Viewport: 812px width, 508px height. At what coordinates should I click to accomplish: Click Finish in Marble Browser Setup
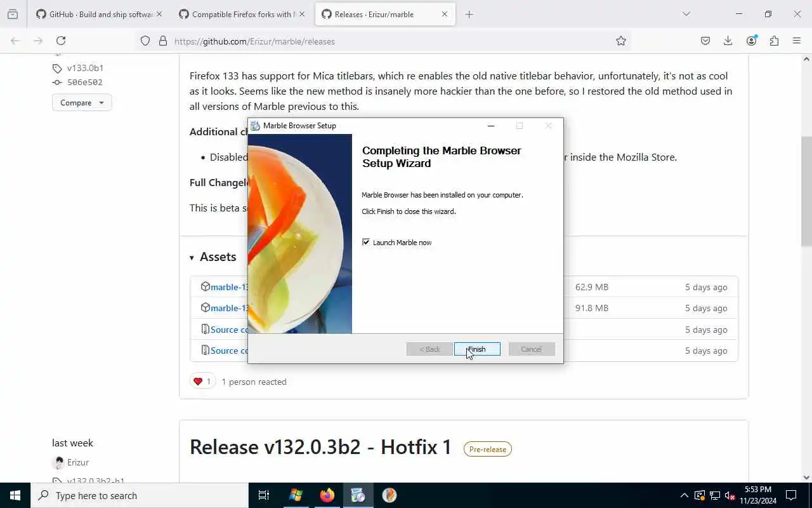(x=477, y=349)
